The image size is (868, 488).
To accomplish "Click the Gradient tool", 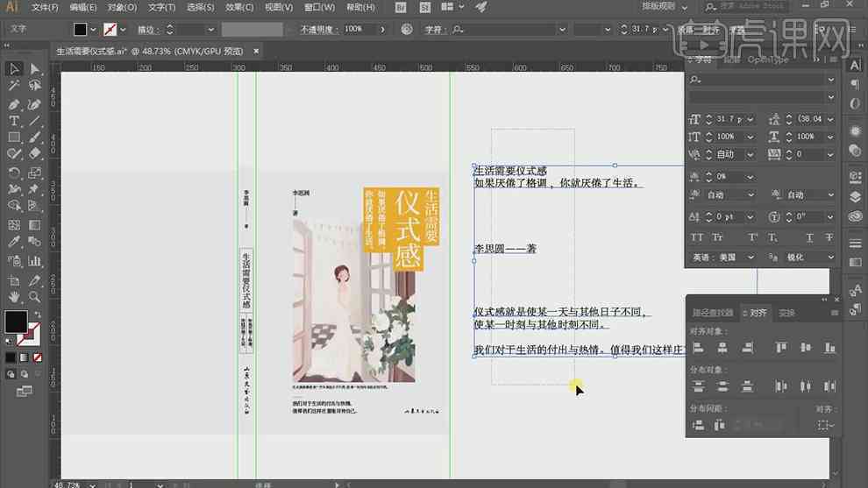I will pos(34,224).
